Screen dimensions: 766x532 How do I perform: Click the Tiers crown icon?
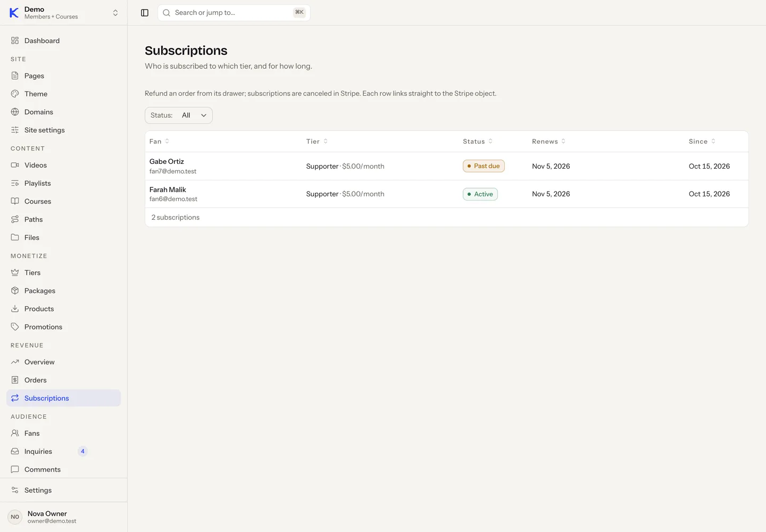15,272
